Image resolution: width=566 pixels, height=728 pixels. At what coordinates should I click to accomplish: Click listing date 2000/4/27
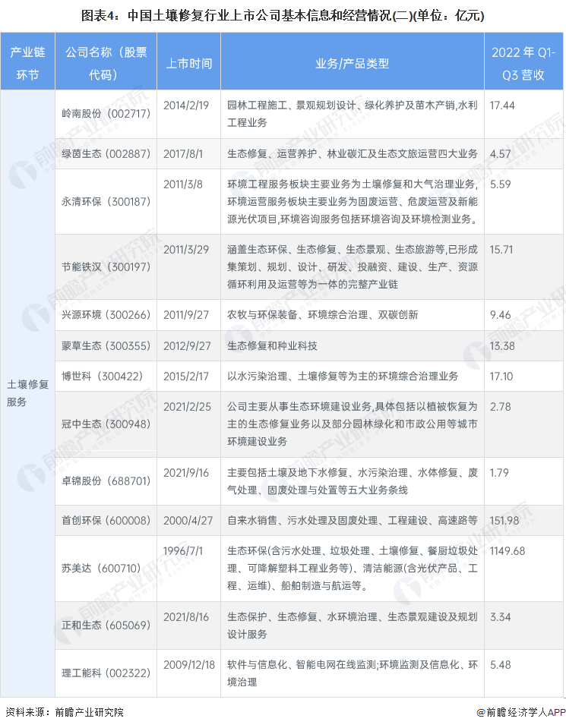click(188, 521)
